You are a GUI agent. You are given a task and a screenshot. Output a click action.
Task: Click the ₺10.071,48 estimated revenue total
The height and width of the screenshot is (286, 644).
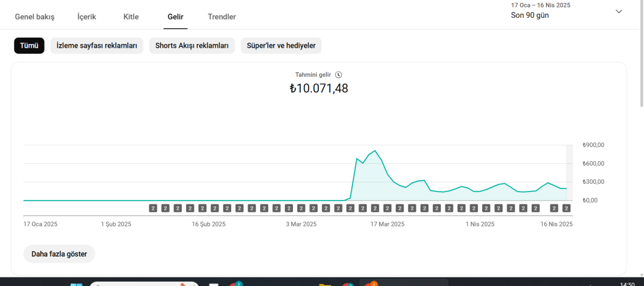[x=319, y=88]
